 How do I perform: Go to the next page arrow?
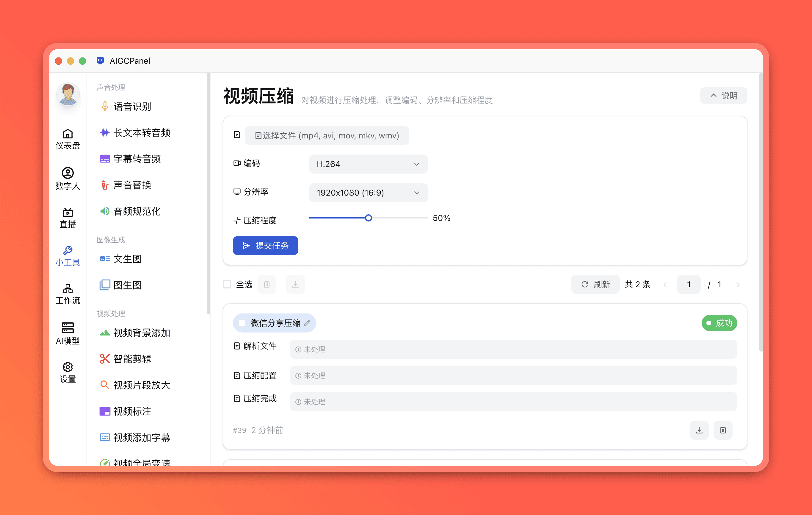pyautogui.click(x=738, y=285)
